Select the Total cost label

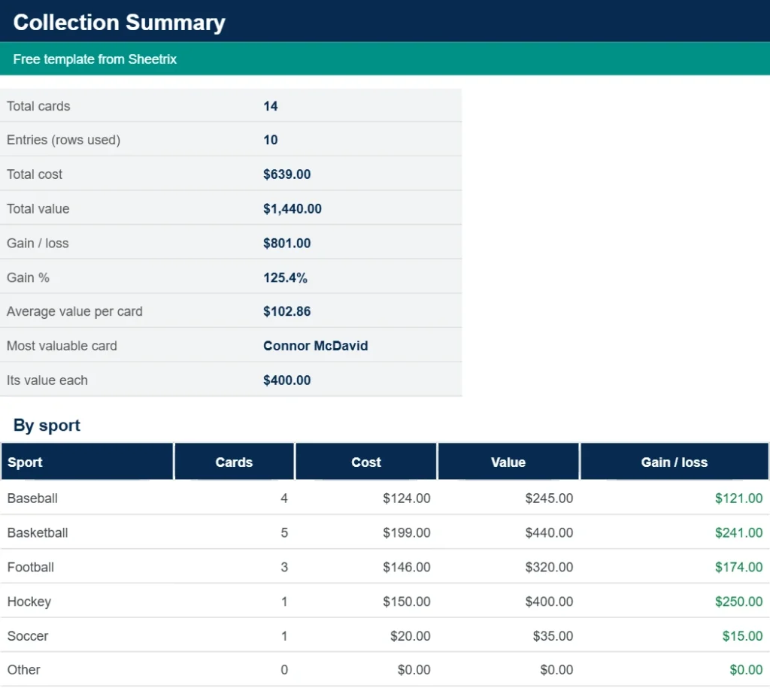pos(35,174)
